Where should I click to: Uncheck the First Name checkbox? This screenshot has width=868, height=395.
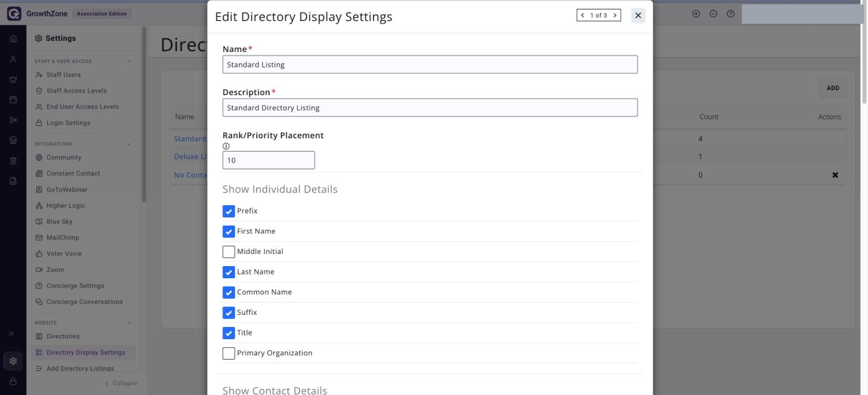point(229,231)
